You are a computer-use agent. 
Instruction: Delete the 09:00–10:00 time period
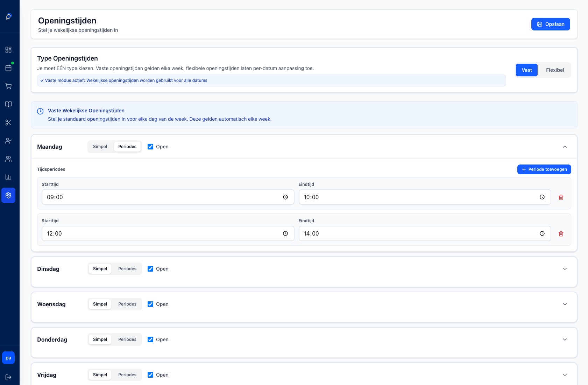coord(561,197)
